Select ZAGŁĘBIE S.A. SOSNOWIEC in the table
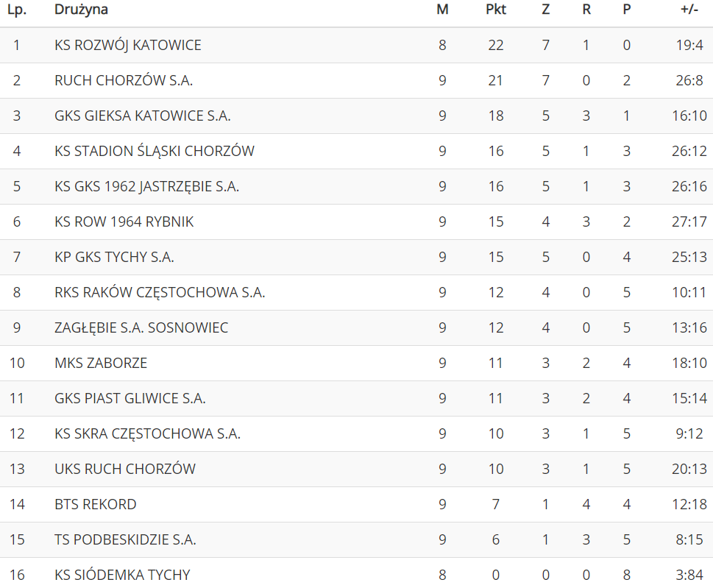Screen dimensions: 713x588 pos(141,327)
